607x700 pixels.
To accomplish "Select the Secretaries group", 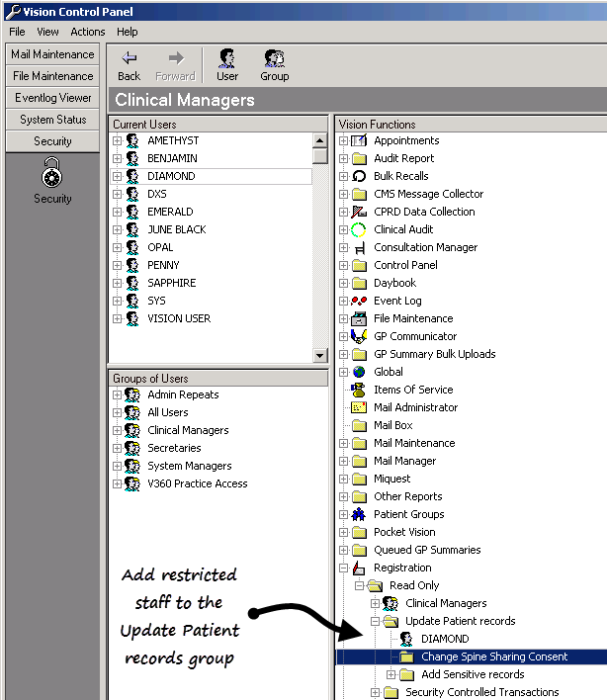I will (174, 448).
